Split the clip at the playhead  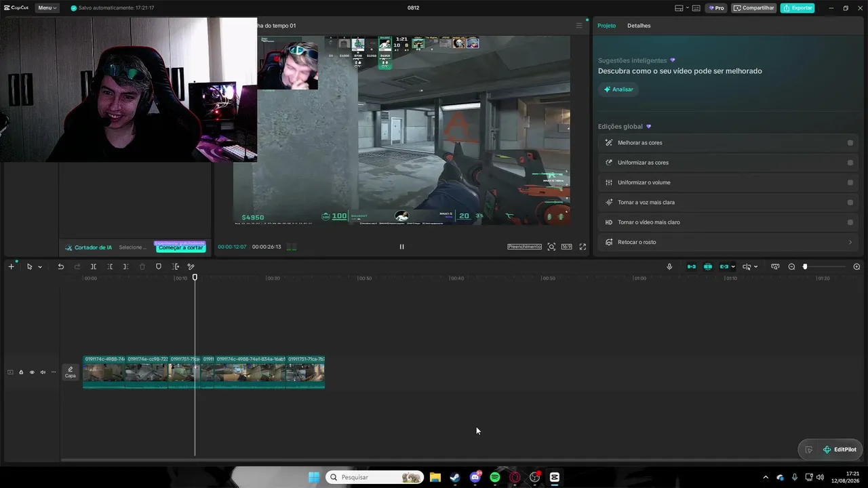click(94, 266)
